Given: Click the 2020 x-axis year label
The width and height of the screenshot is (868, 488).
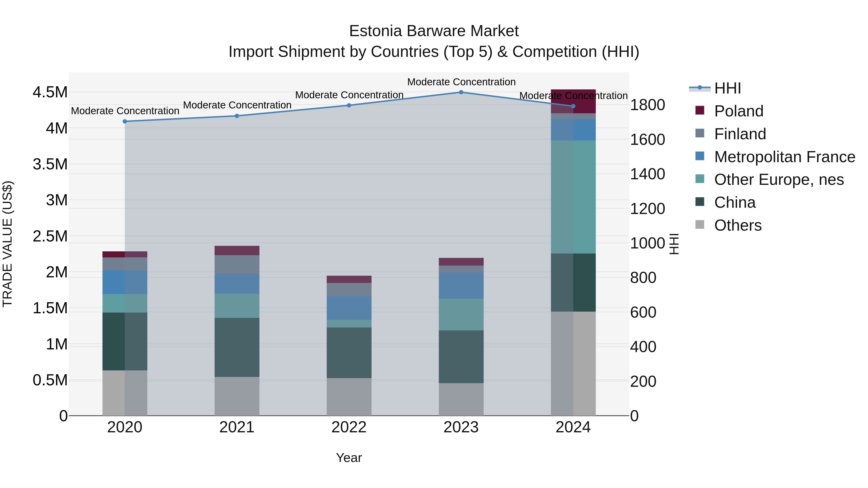Looking at the screenshot, I should pos(125,427).
